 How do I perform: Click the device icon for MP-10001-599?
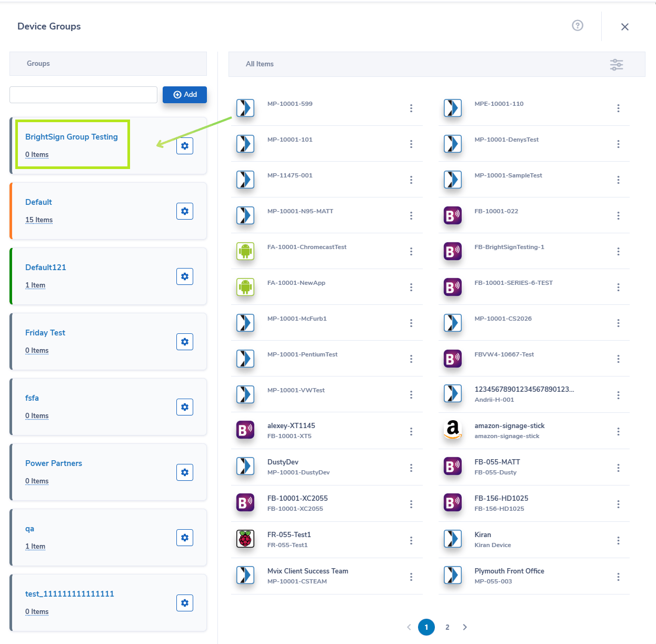[x=245, y=108]
